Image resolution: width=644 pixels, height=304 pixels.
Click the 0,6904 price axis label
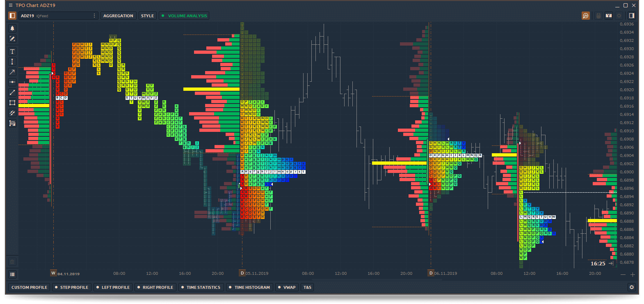pyautogui.click(x=626, y=156)
